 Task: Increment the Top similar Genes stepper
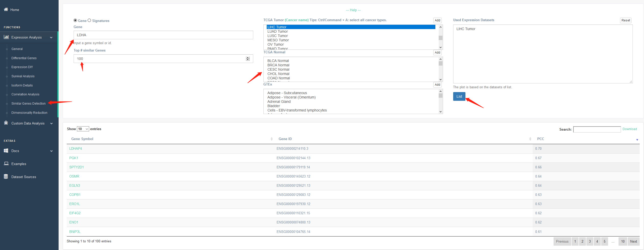click(248, 58)
